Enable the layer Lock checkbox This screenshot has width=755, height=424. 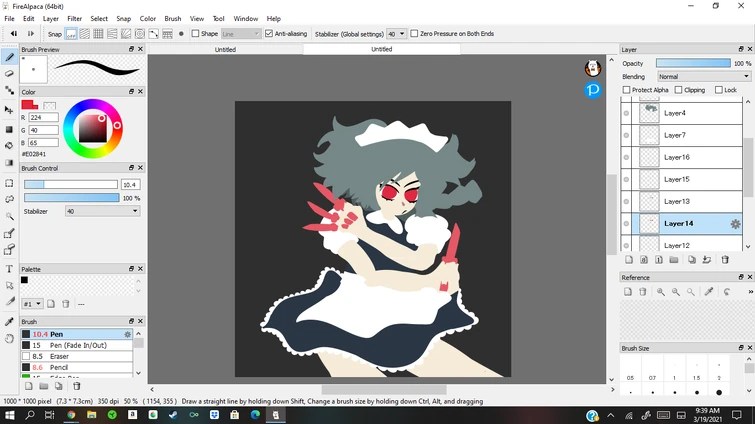[x=719, y=90]
